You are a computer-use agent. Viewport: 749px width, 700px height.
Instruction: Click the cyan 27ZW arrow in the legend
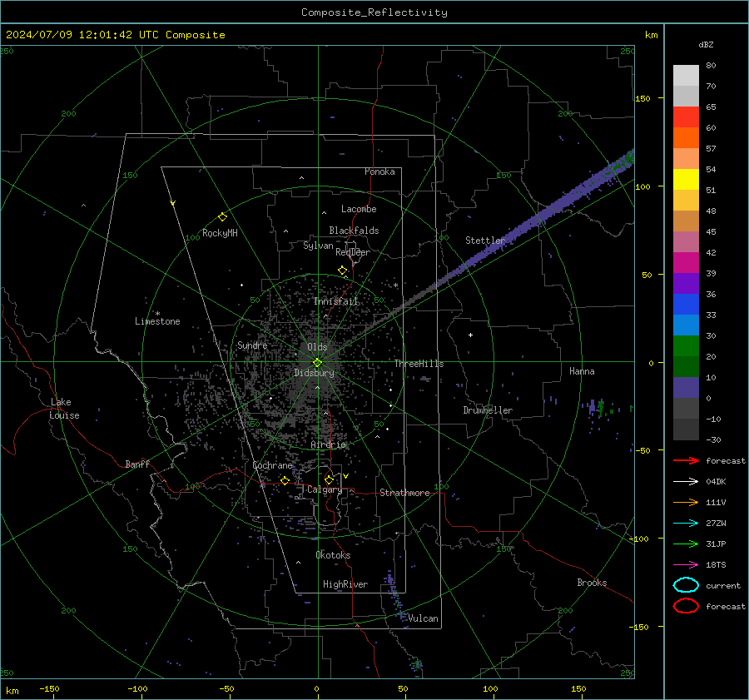[686, 524]
